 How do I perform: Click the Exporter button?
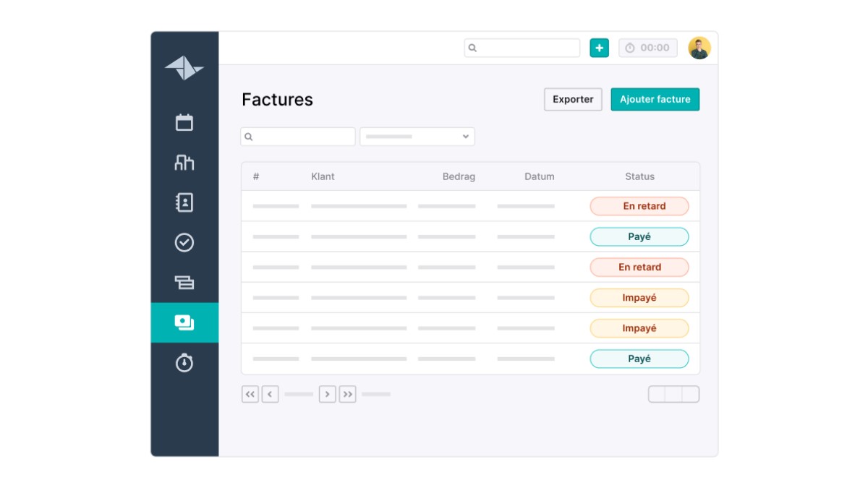[x=573, y=100]
